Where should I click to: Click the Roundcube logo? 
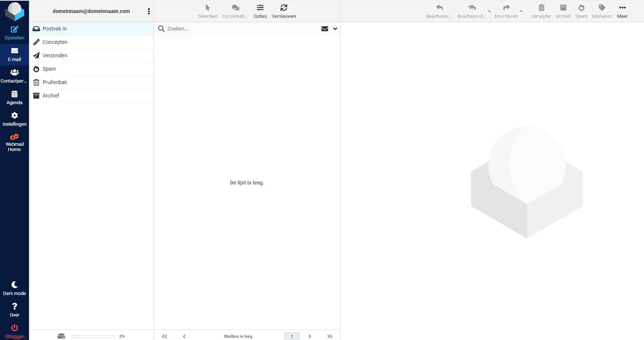click(x=14, y=11)
